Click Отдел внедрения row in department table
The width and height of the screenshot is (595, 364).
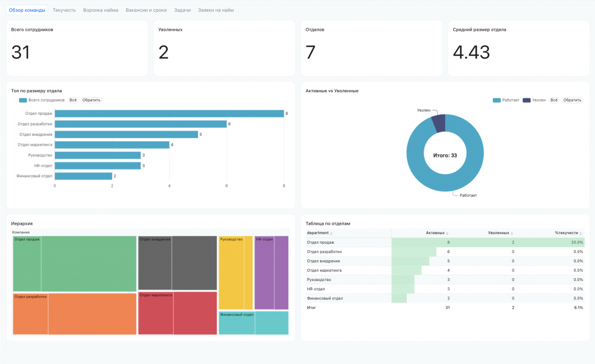(445, 261)
